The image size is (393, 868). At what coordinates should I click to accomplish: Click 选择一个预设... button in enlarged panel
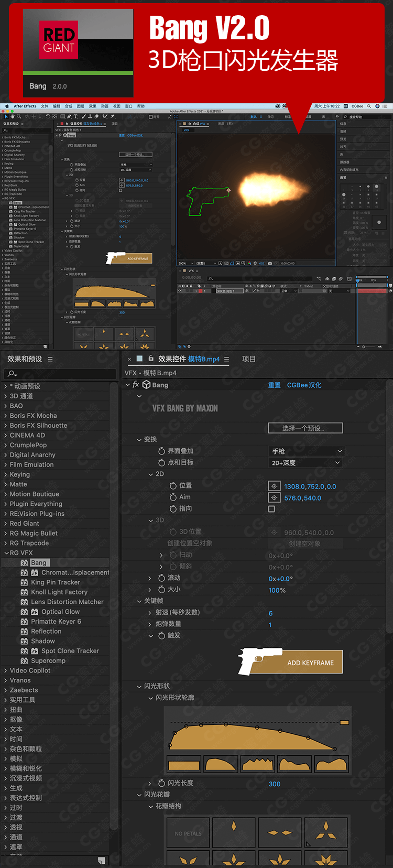coord(305,428)
